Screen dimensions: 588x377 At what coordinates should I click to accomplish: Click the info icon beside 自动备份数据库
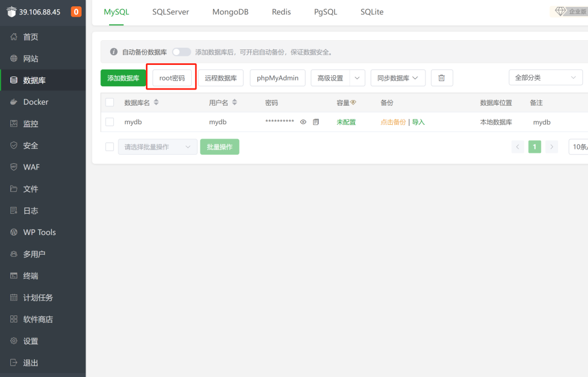coord(114,52)
